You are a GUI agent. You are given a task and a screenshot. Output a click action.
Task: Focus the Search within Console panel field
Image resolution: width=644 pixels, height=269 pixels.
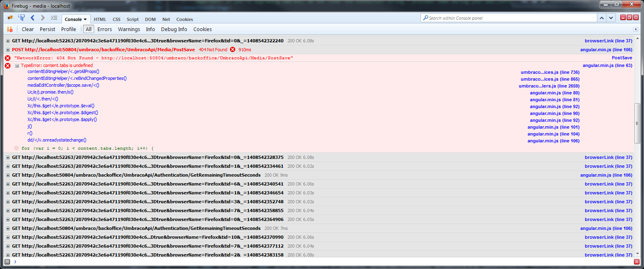pyautogui.click(x=509, y=18)
